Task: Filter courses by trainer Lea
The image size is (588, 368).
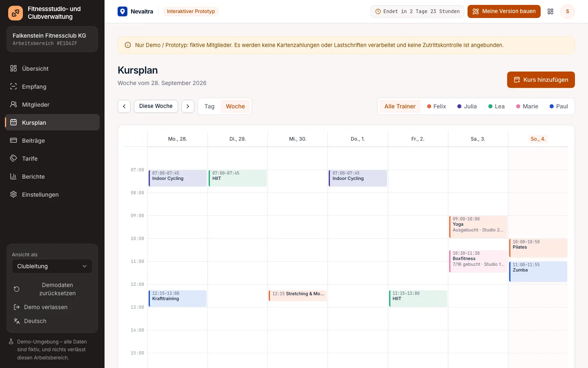Action: coord(497,106)
